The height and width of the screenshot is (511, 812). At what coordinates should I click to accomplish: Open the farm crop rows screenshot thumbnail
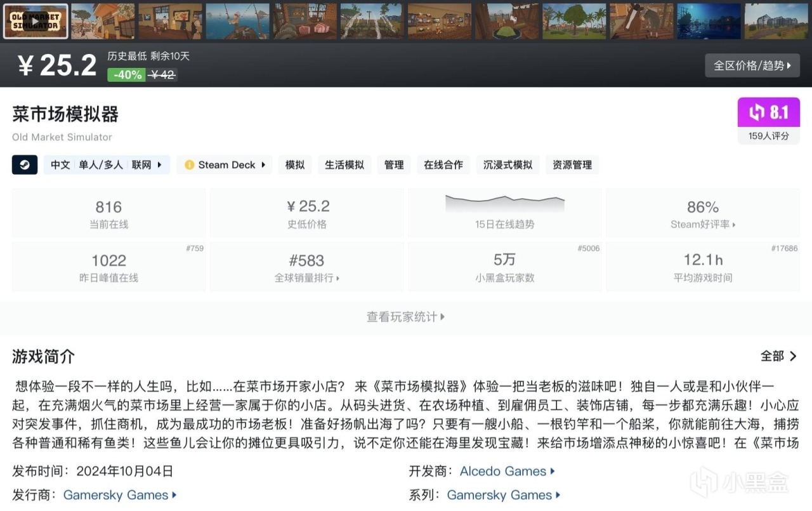(x=372, y=21)
